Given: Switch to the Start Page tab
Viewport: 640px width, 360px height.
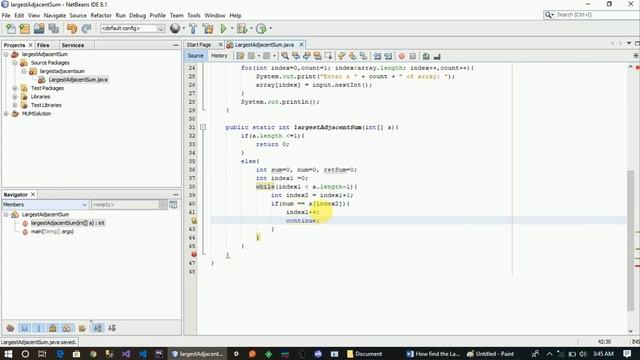Looking at the screenshot, I should pos(199,44).
